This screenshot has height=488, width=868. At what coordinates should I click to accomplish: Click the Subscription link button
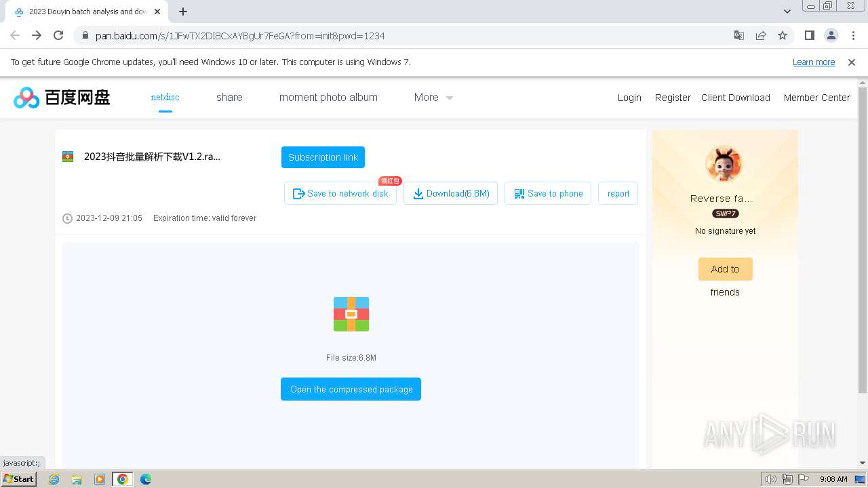click(x=323, y=157)
